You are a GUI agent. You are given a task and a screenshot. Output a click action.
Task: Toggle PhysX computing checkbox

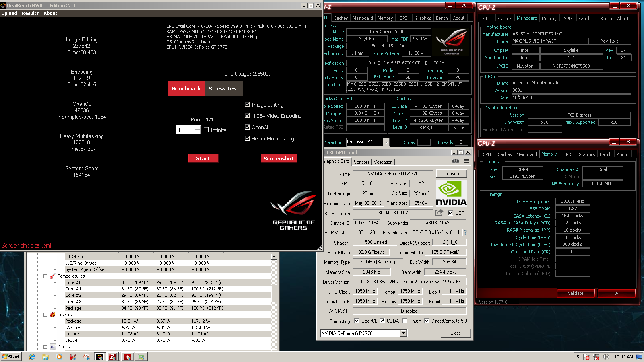(405, 321)
